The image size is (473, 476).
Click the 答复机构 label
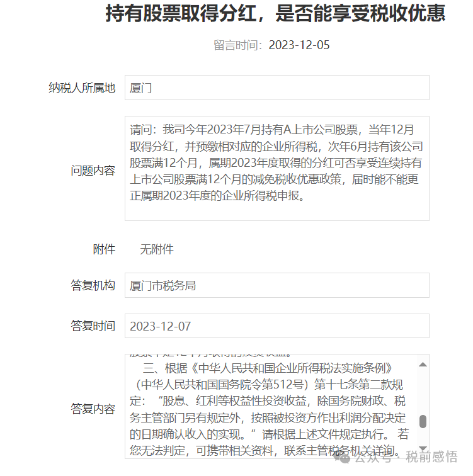93,285
